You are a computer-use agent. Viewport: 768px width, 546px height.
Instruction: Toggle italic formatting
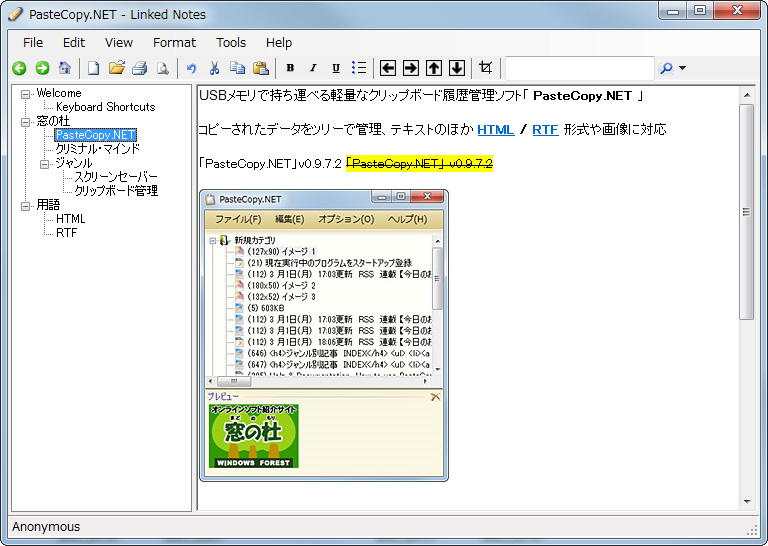[x=313, y=68]
